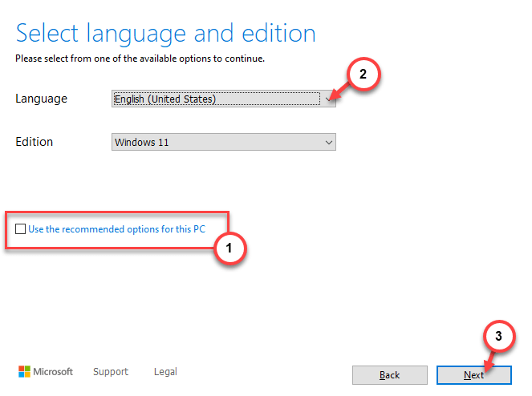
Task: Open the Support link
Action: tap(111, 372)
